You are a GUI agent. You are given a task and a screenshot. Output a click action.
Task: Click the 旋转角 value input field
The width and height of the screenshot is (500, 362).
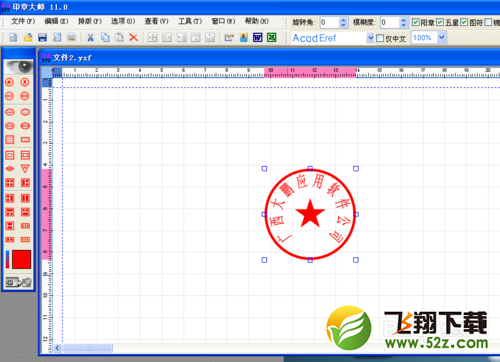[329, 23]
